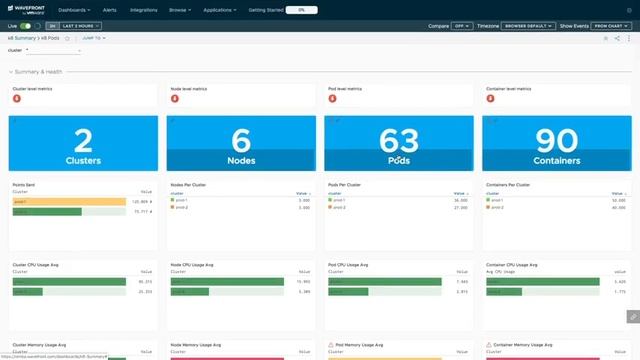
Task: Click the 2 Clusters tile
Action: click(x=83, y=143)
